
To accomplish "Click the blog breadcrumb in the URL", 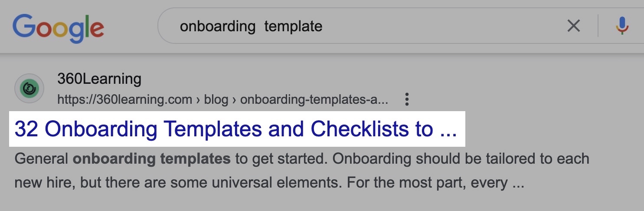I will click(216, 100).
